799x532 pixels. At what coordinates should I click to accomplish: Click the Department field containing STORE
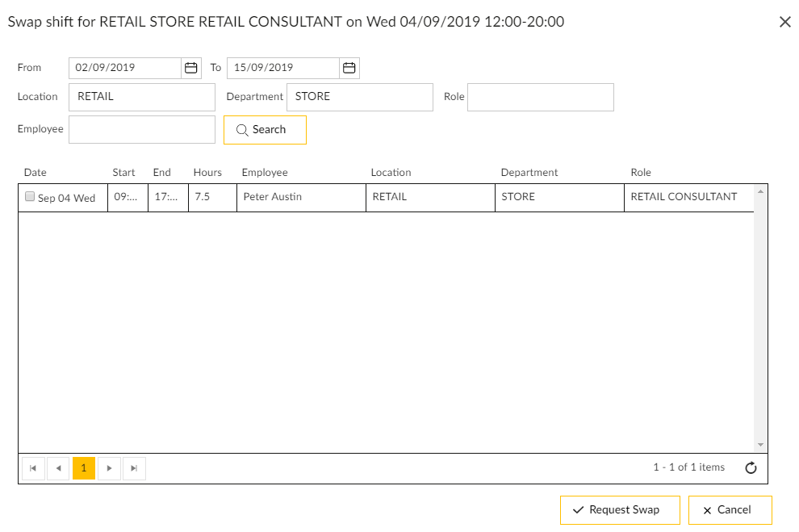point(360,97)
